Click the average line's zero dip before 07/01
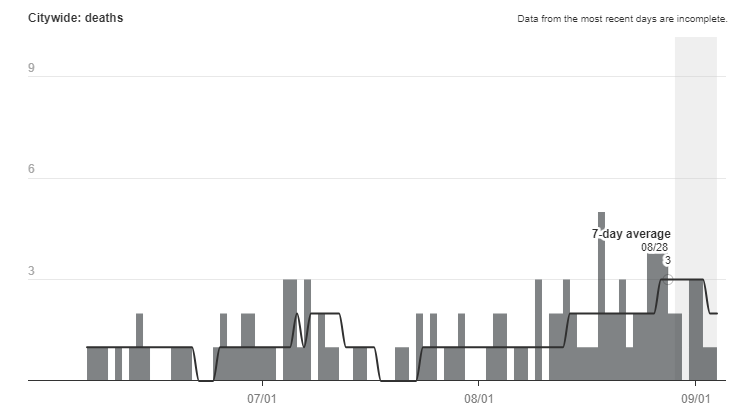Viewport: 734px width, 414px height. [x=205, y=380]
